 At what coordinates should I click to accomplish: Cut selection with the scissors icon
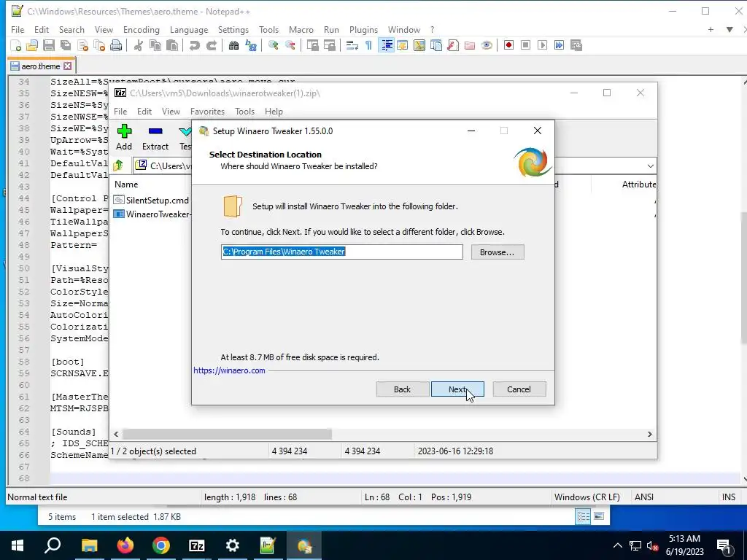pyautogui.click(x=138, y=45)
